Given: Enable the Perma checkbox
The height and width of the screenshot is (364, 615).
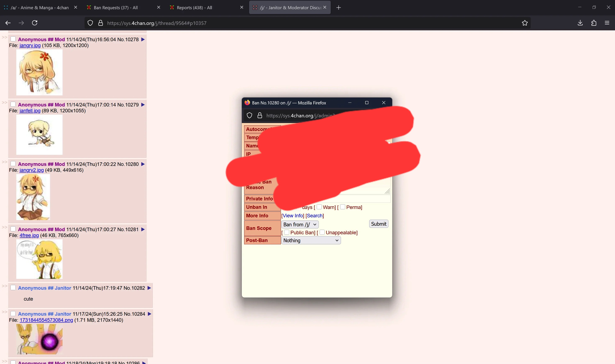Looking at the screenshot, I should (343, 207).
